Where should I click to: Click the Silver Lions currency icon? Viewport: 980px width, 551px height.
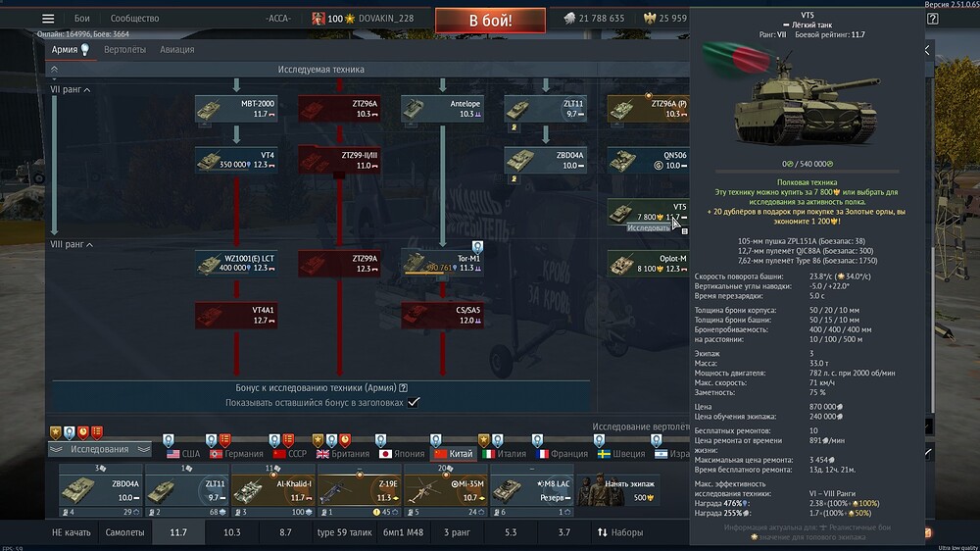(x=569, y=19)
